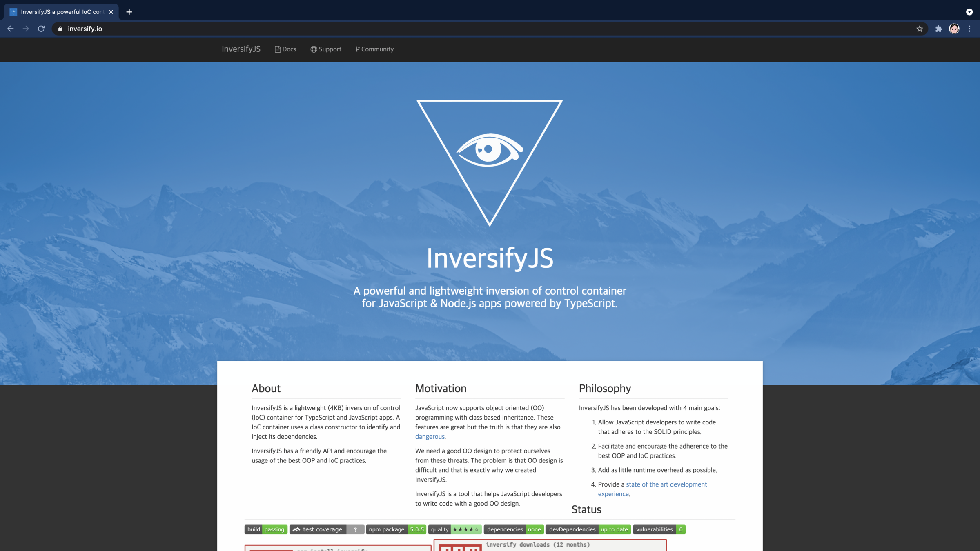
Task: Open 'state of the art development' link
Action: (x=666, y=484)
